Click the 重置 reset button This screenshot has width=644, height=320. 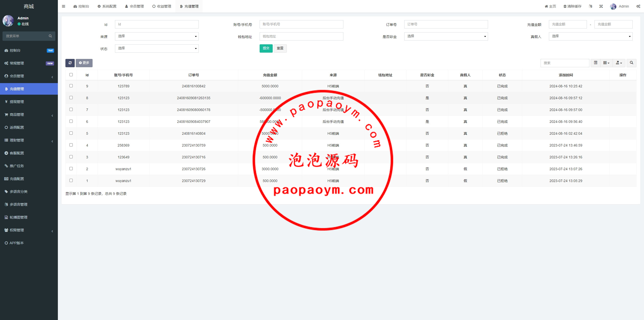[x=280, y=48]
